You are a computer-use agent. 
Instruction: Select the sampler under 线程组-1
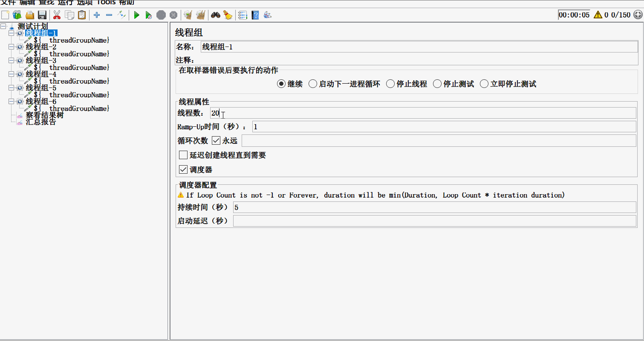pyautogui.click(x=71, y=40)
